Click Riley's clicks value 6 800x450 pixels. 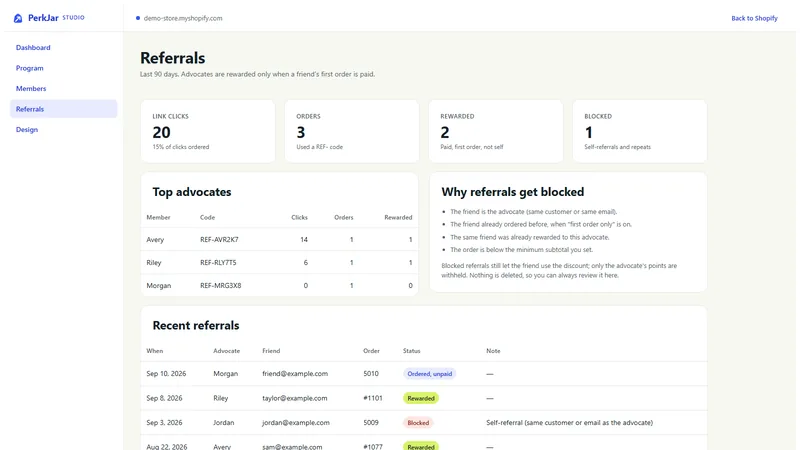(306, 262)
